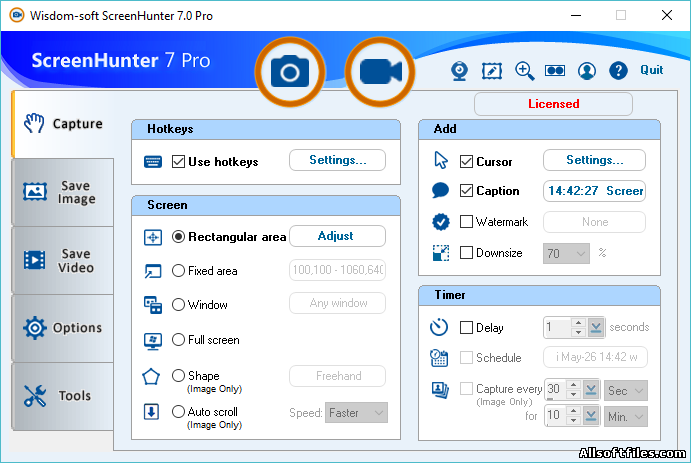Image resolution: width=691 pixels, height=463 pixels.
Task: Open the user account icon
Action: pos(587,70)
